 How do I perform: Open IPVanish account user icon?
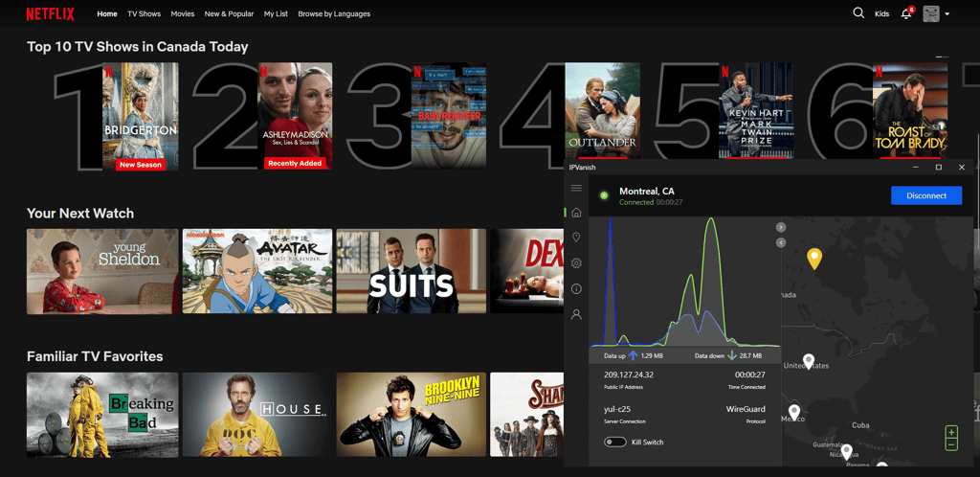[576, 314]
